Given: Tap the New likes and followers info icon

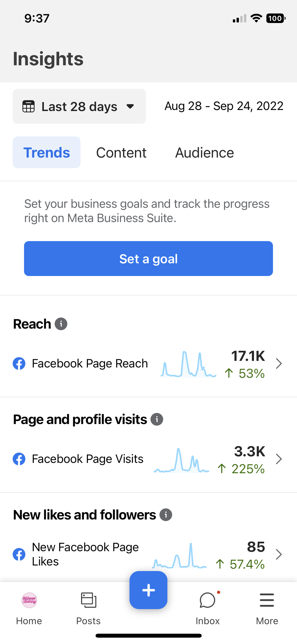Looking at the screenshot, I should pyautogui.click(x=166, y=515).
